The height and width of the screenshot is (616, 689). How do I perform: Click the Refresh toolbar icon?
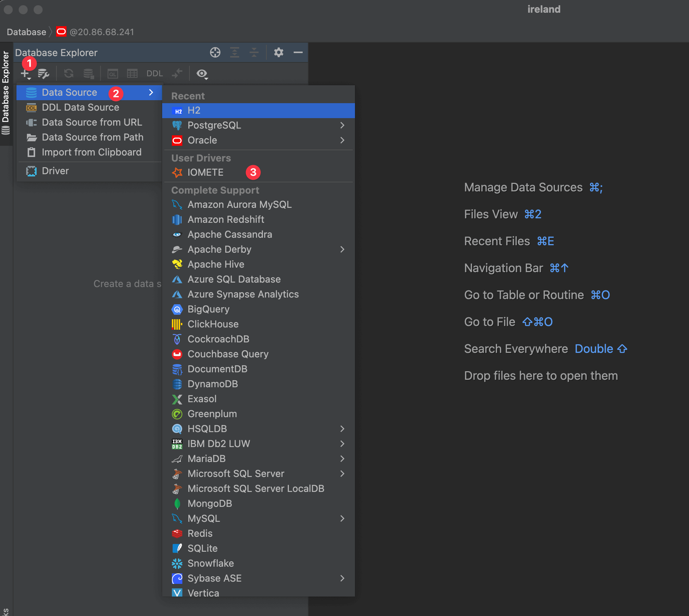(x=69, y=74)
